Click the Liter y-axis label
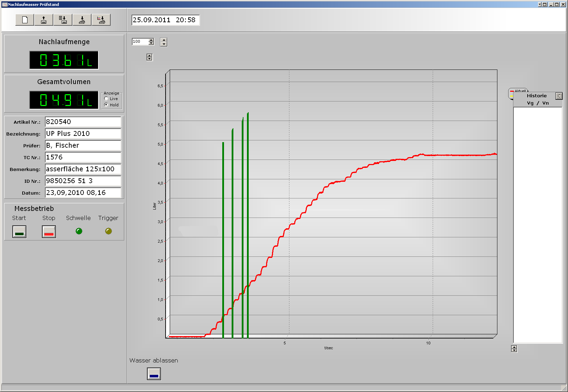 154,206
